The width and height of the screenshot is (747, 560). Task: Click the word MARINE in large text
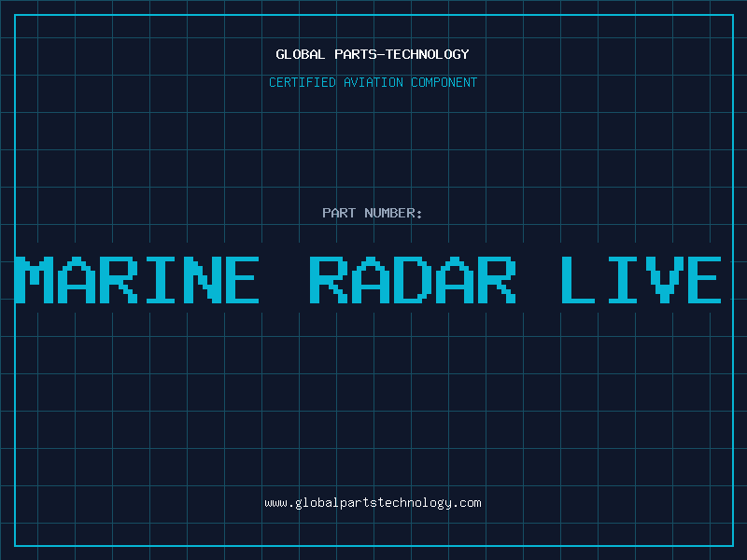point(137,279)
